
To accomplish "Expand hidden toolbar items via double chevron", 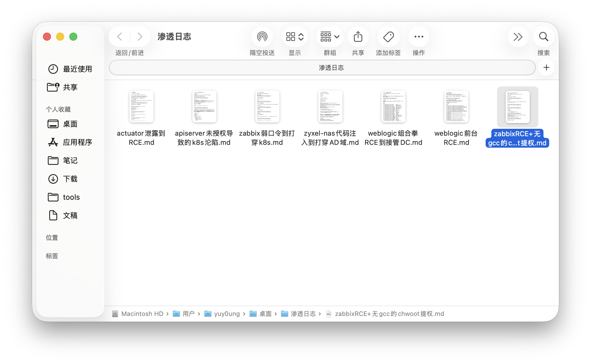I will [518, 37].
